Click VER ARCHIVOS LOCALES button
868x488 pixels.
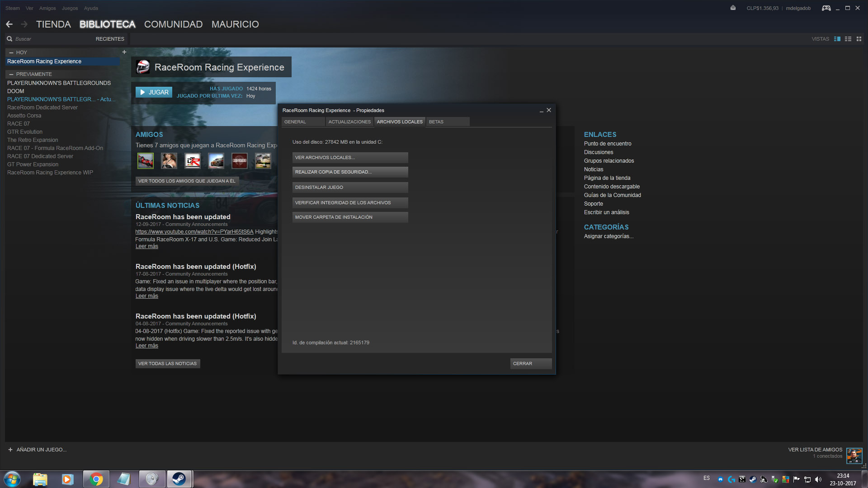coord(350,158)
